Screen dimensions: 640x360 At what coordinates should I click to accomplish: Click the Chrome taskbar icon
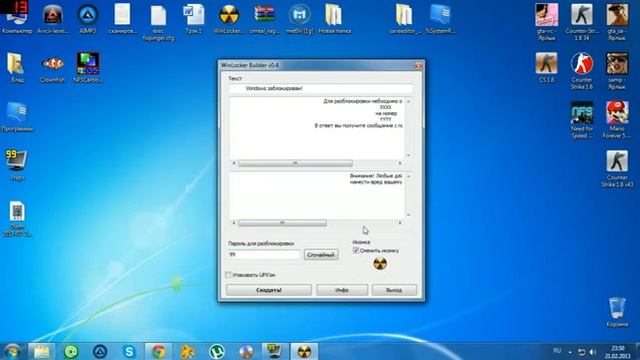pos(158,351)
